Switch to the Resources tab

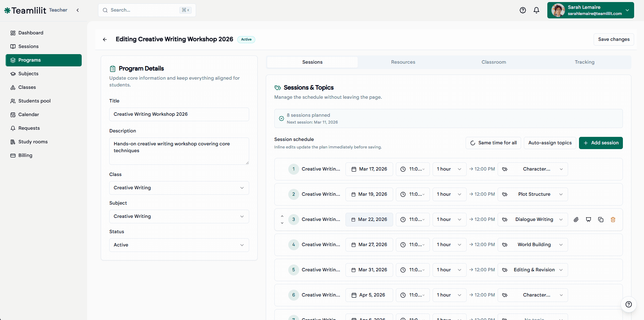click(x=403, y=62)
